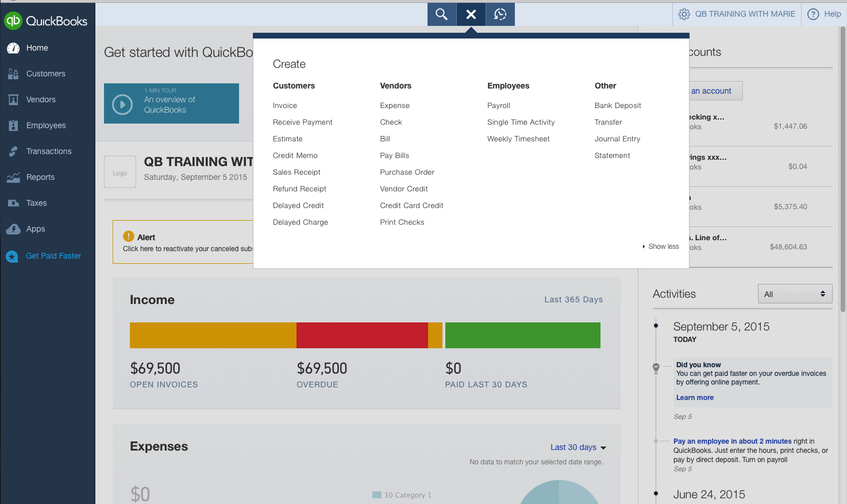Choose Credit Card Credit
This screenshot has width=847, height=504.
click(x=412, y=206)
